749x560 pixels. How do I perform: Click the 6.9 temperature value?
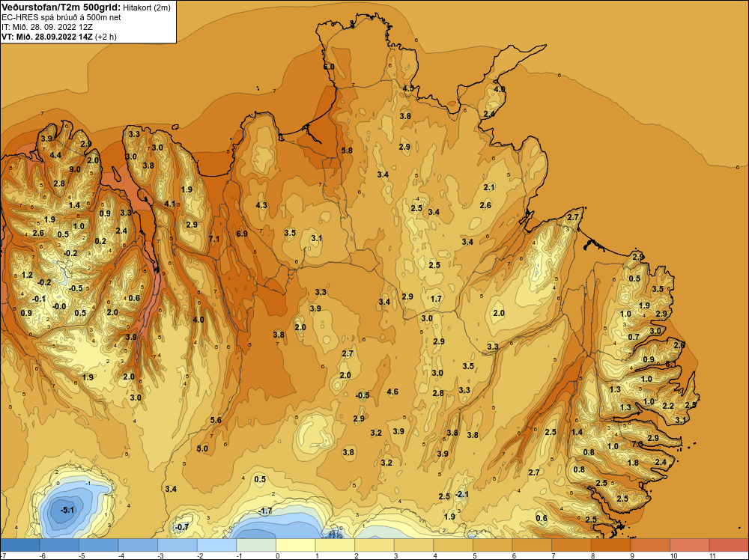click(x=242, y=234)
